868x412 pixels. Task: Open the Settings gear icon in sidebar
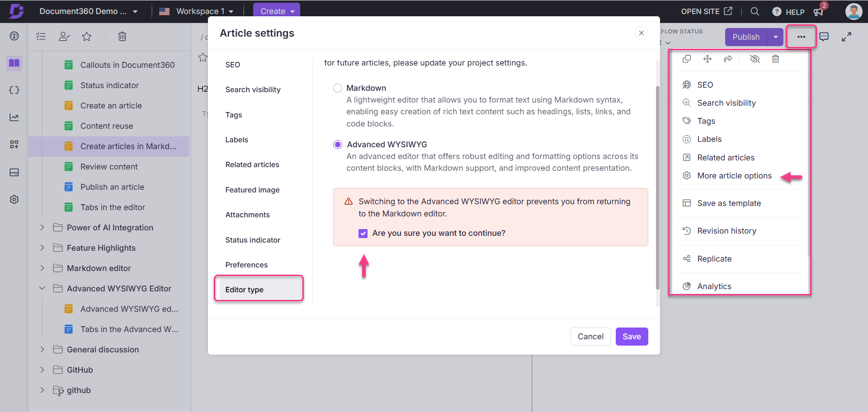(14, 199)
